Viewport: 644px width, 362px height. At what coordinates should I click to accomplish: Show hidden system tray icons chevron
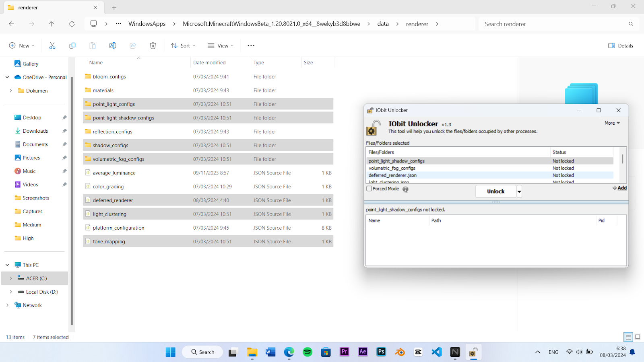(537, 352)
